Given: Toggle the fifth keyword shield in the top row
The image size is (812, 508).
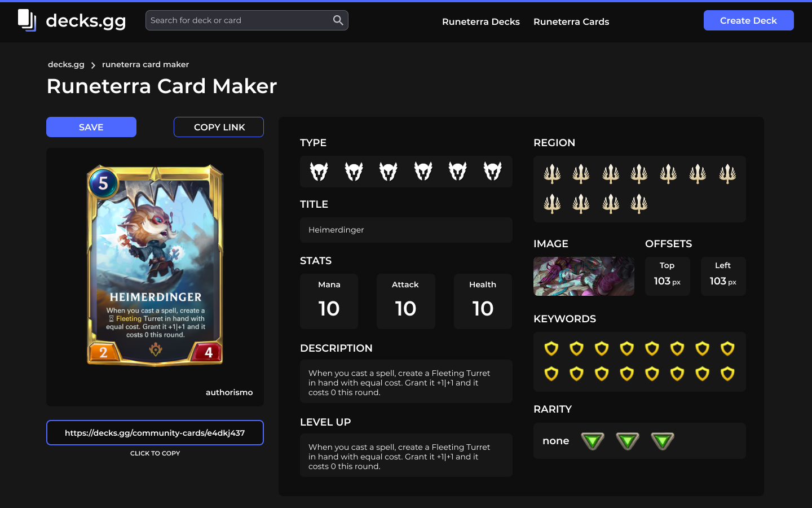Looking at the screenshot, I should [x=652, y=349].
